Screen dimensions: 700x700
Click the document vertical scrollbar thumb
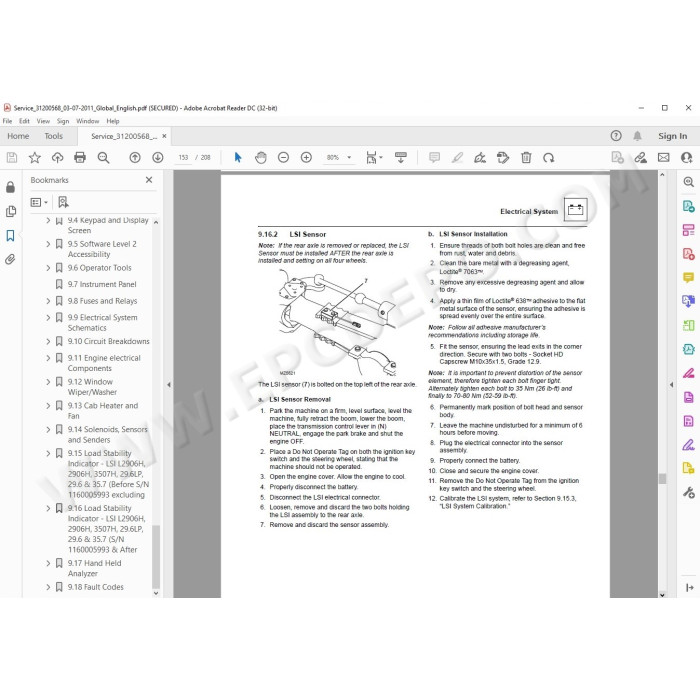click(x=662, y=478)
